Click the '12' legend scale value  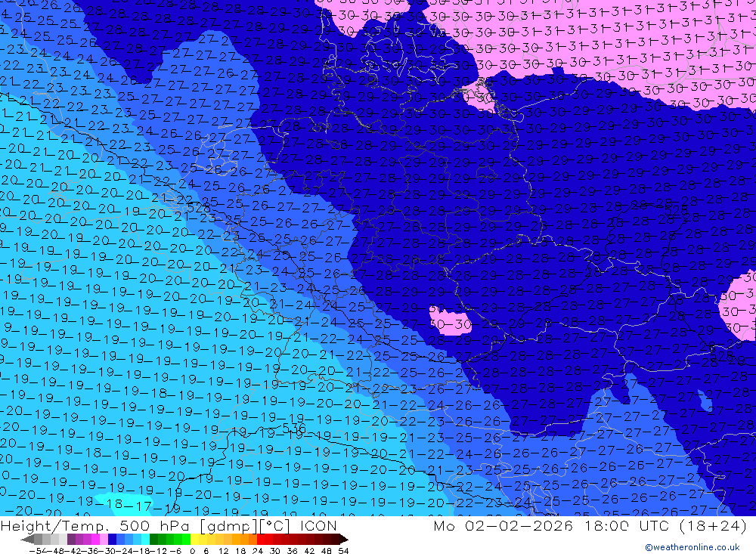coord(223,551)
